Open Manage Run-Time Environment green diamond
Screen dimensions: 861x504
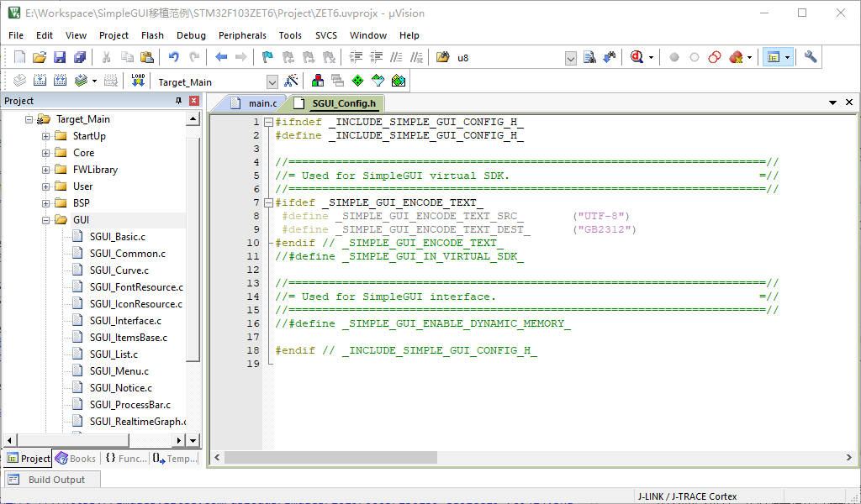(357, 81)
